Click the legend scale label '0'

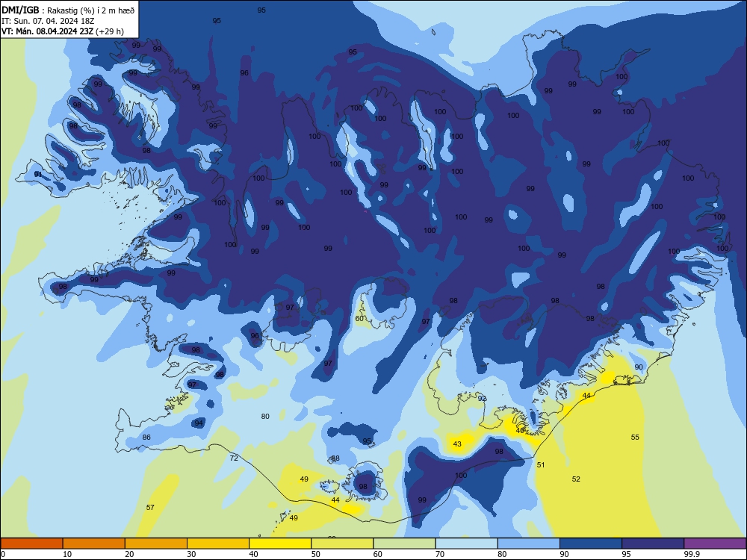pos(3,554)
